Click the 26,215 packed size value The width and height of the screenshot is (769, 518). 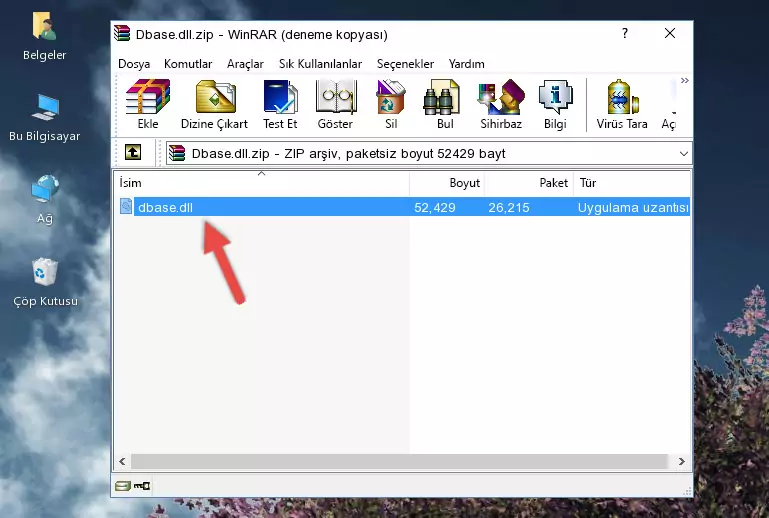[509, 207]
